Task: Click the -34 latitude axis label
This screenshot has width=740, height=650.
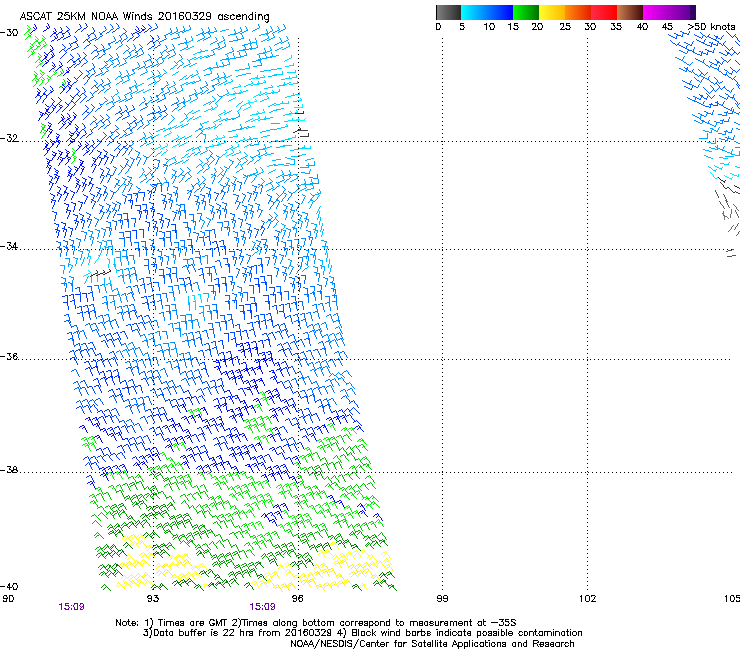Action: (9, 246)
